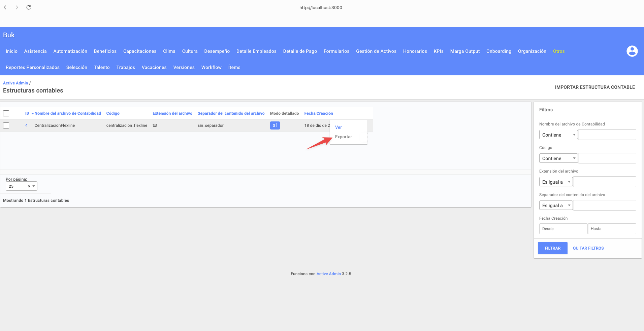This screenshot has height=331, width=644.
Task: Click the Quitar Filtros link
Action: point(588,248)
